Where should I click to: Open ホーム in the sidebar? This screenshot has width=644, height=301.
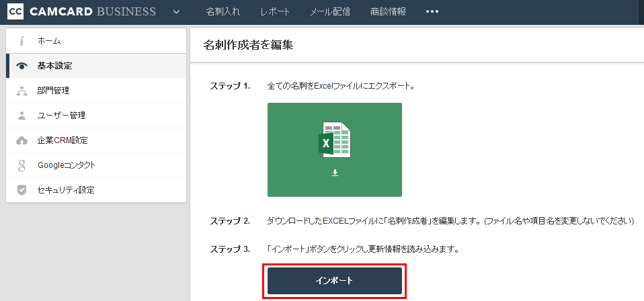click(x=96, y=41)
